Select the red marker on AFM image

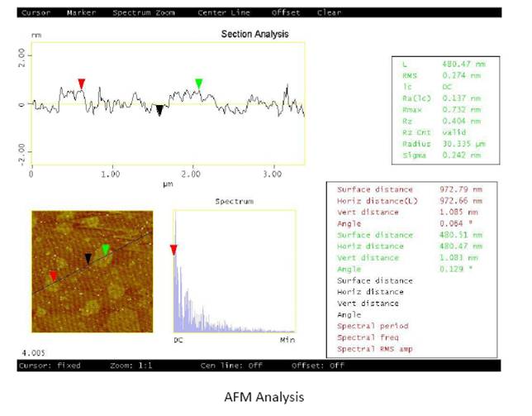tap(53, 275)
